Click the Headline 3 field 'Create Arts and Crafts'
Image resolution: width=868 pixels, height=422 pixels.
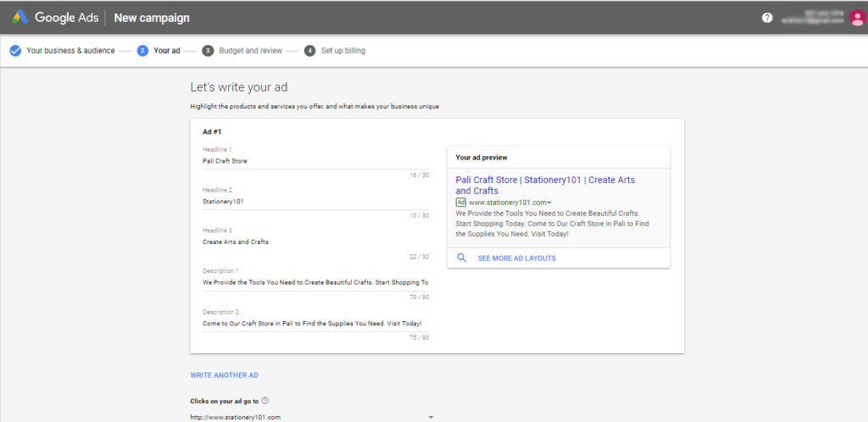316,242
